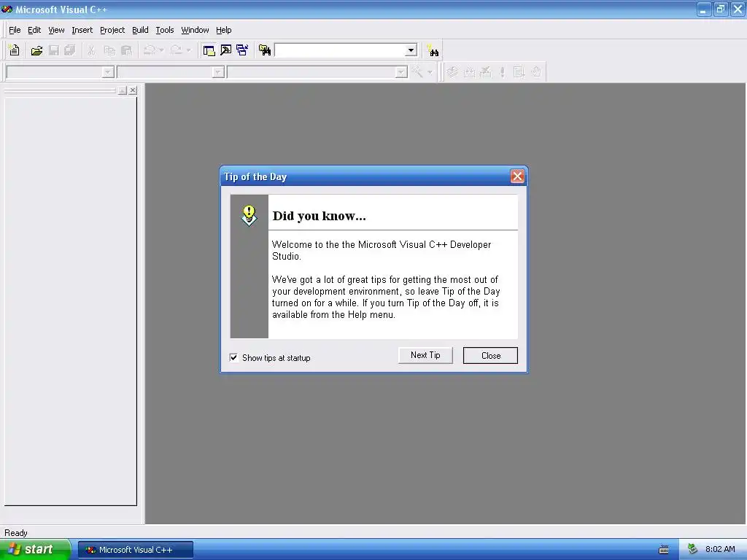This screenshot has width=747, height=560.
Task: Toggle the Output window icon
Action: pyautogui.click(x=226, y=50)
